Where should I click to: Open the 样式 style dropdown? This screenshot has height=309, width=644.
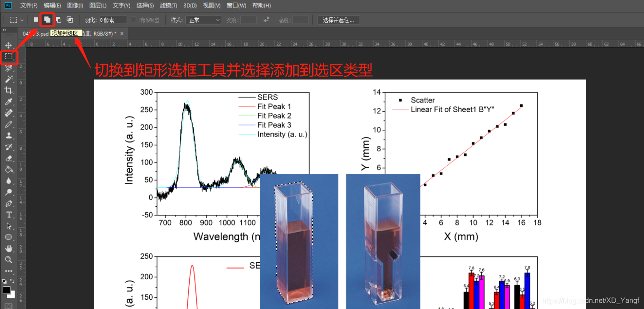(x=203, y=20)
